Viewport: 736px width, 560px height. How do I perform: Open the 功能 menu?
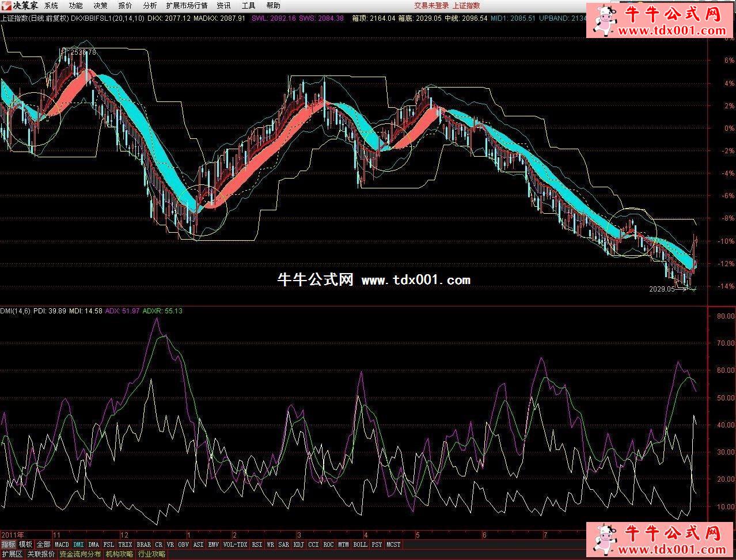75,6
